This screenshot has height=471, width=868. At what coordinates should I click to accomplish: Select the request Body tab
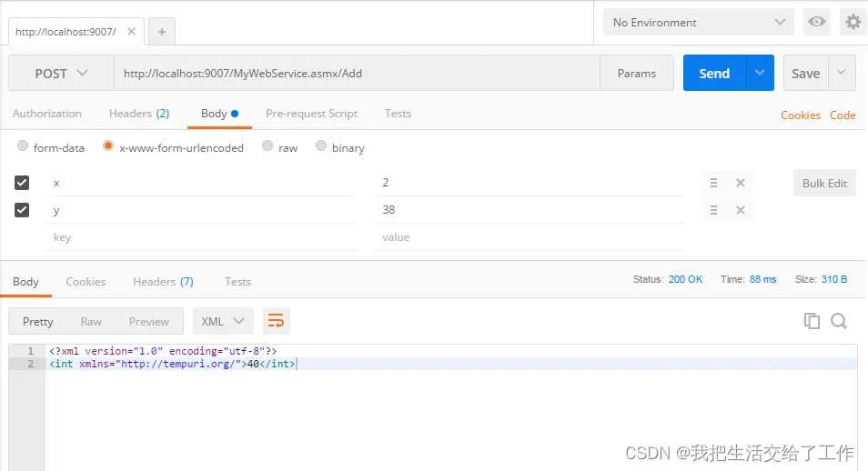coord(219,114)
